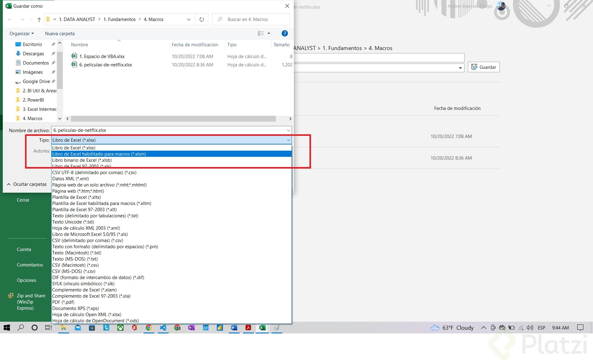Image resolution: width=593 pixels, height=364 pixels.
Task: Select CSV UTF-8 delimited option
Action: [x=94, y=173]
